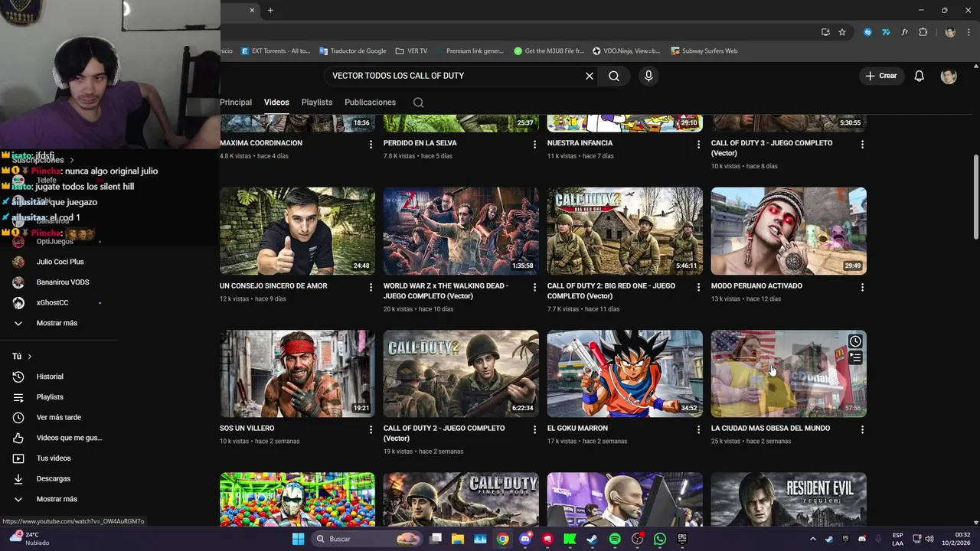This screenshot has height=551, width=980.
Task: Show hidden system tray icons
Action: coord(812,539)
